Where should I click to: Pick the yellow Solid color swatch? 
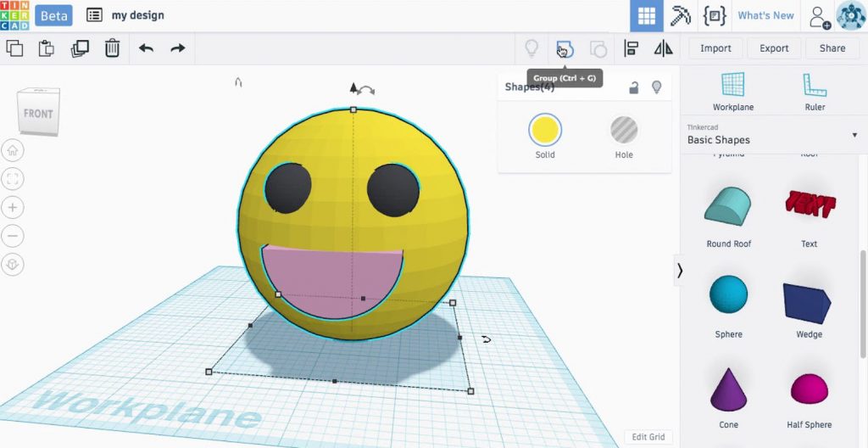pos(544,130)
